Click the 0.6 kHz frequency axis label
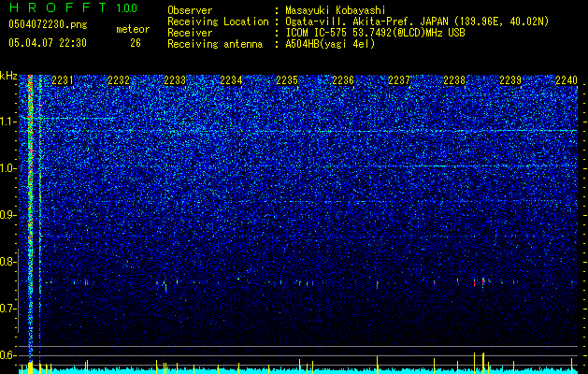The width and height of the screenshot is (588, 374). click(8, 355)
